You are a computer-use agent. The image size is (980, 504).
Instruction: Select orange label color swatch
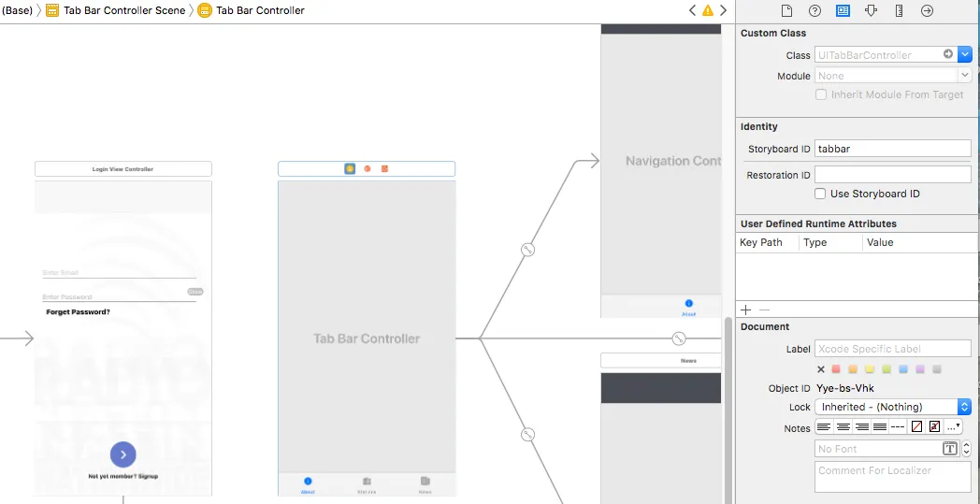[853, 369]
